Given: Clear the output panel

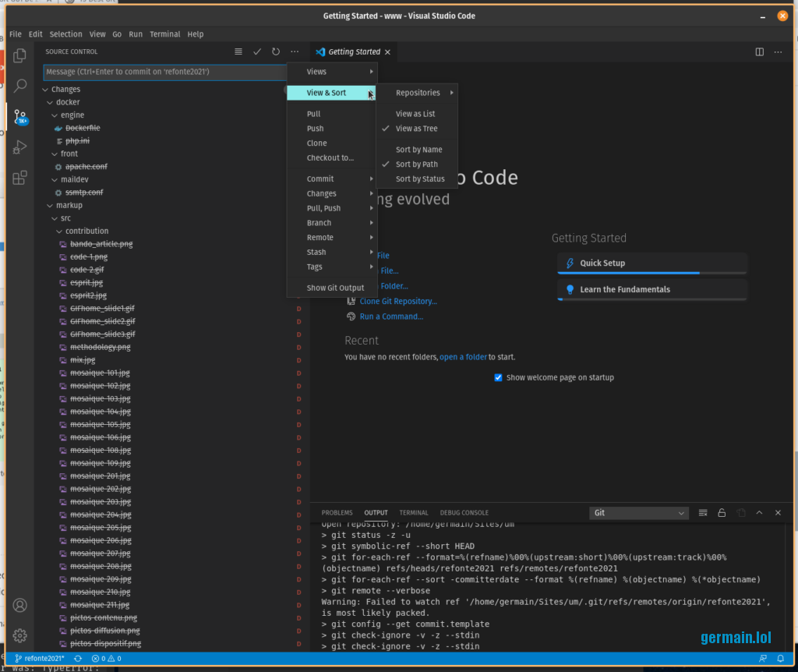Looking at the screenshot, I should 703,513.
